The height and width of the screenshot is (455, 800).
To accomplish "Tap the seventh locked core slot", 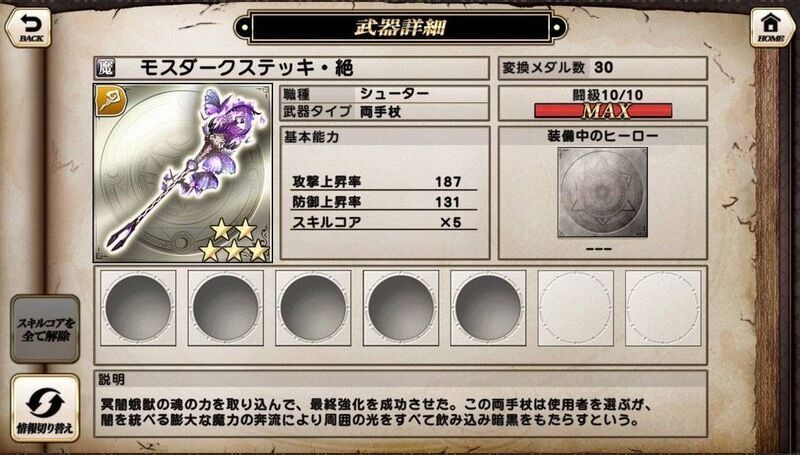I will pyautogui.click(x=663, y=308).
